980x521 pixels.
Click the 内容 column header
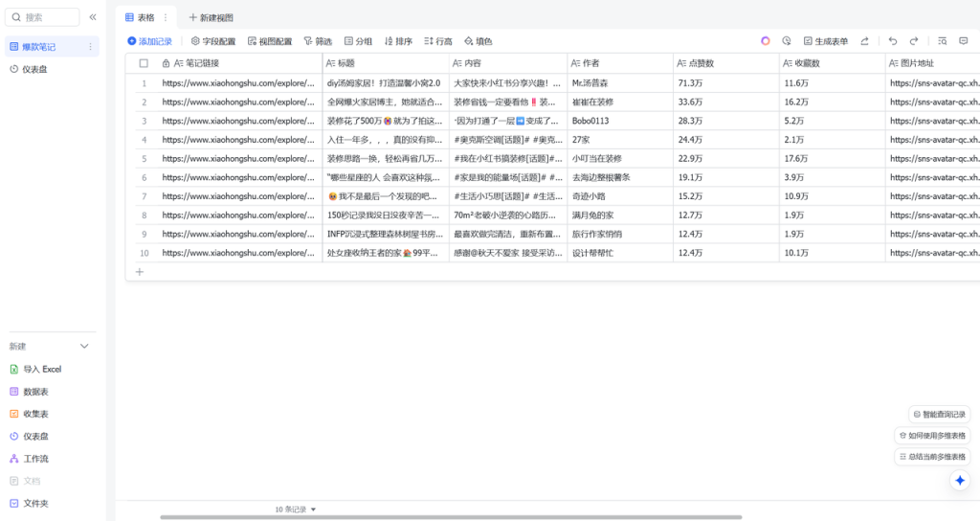click(508, 63)
